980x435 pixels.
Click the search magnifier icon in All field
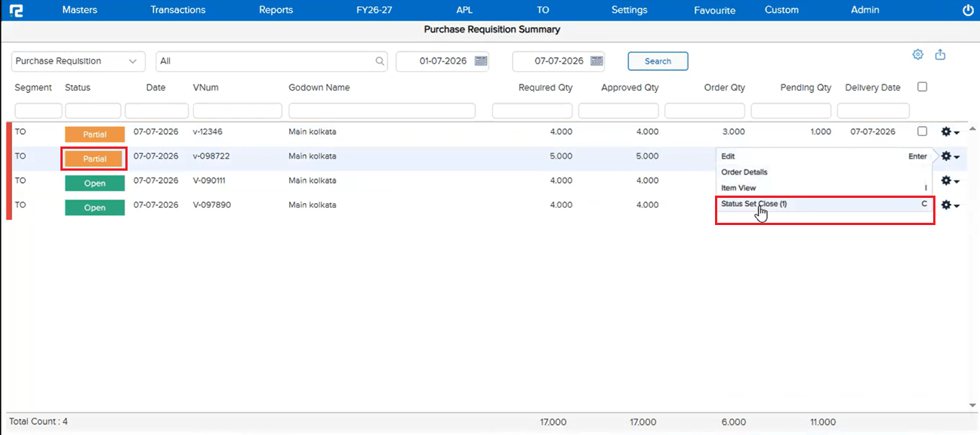pyautogui.click(x=380, y=62)
